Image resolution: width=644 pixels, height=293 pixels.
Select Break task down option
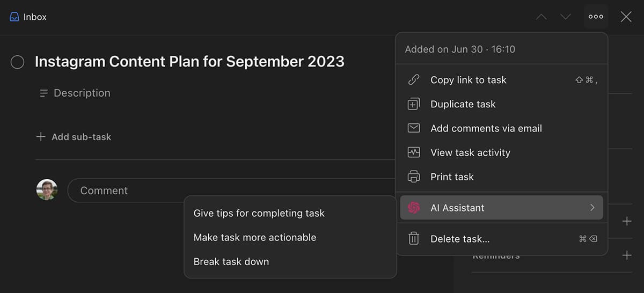pos(231,261)
